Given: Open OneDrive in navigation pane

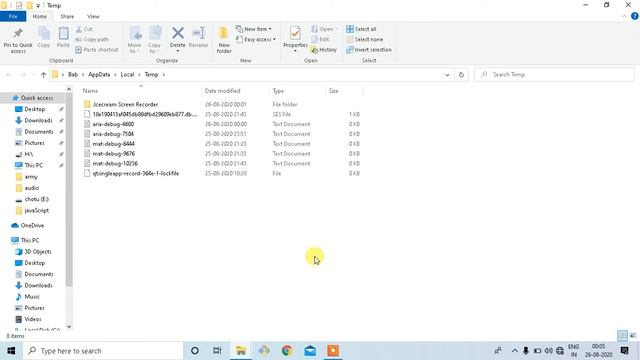Looking at the screenshot, I should pos(32,225).
